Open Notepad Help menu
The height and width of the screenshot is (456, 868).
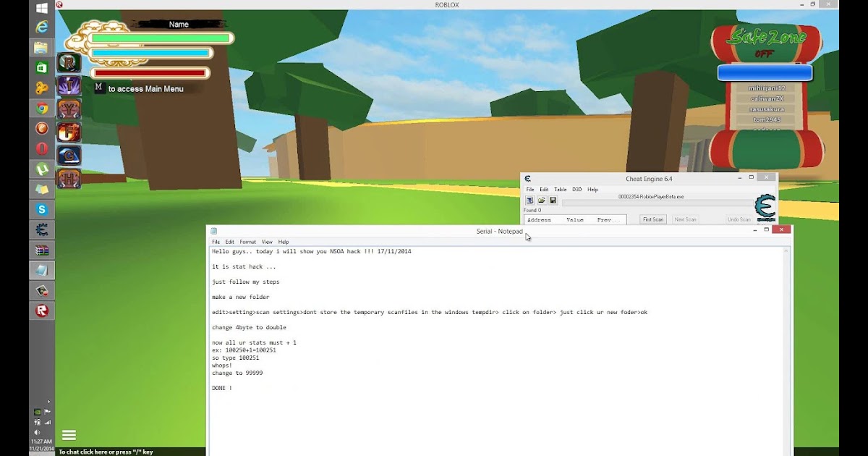[284, 242]
